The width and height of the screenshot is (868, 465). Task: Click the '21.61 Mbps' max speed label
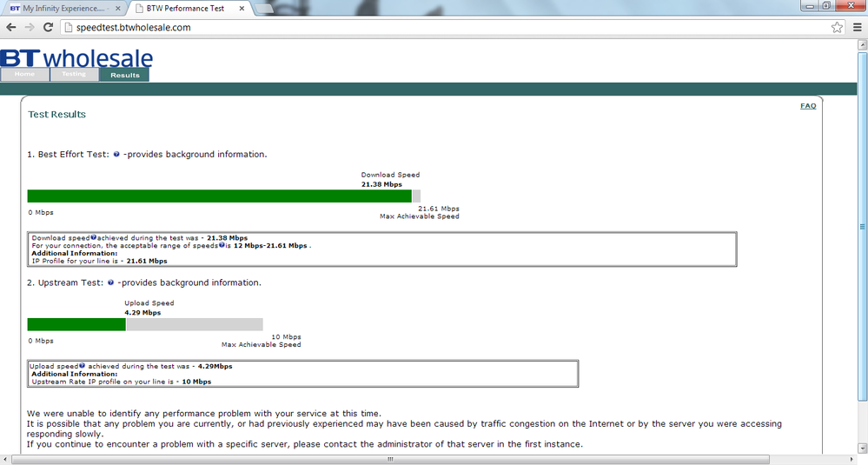439,209
